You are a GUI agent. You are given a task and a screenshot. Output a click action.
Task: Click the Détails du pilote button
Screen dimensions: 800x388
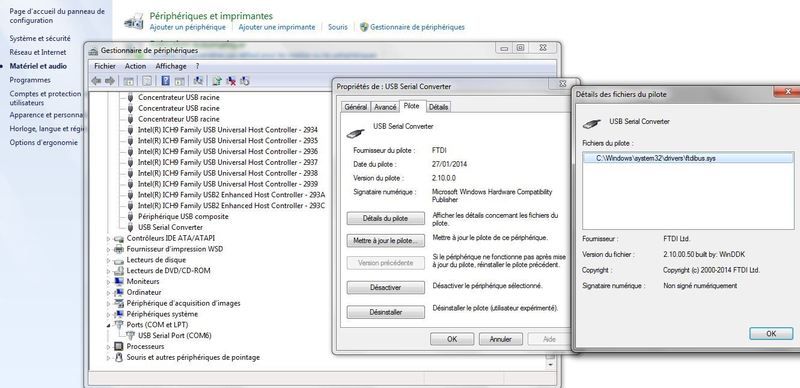(385, 219)
